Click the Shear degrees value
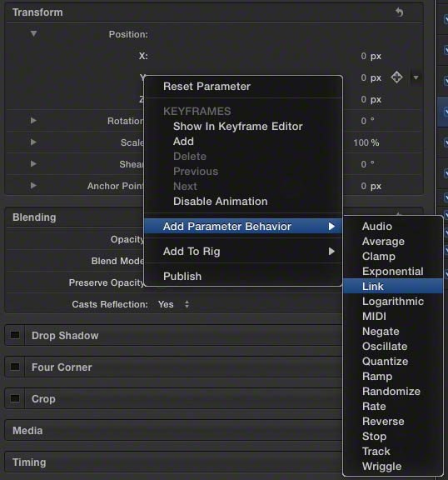This screenshot has width=448, height=480. pos(367,164)
